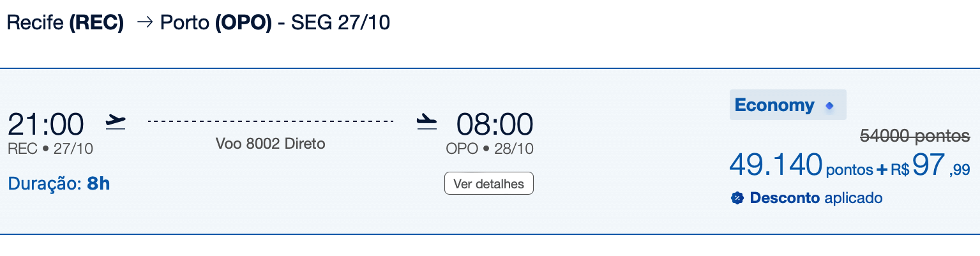
Task: Click the 08:00 arrival time
Action: (494, 124)
